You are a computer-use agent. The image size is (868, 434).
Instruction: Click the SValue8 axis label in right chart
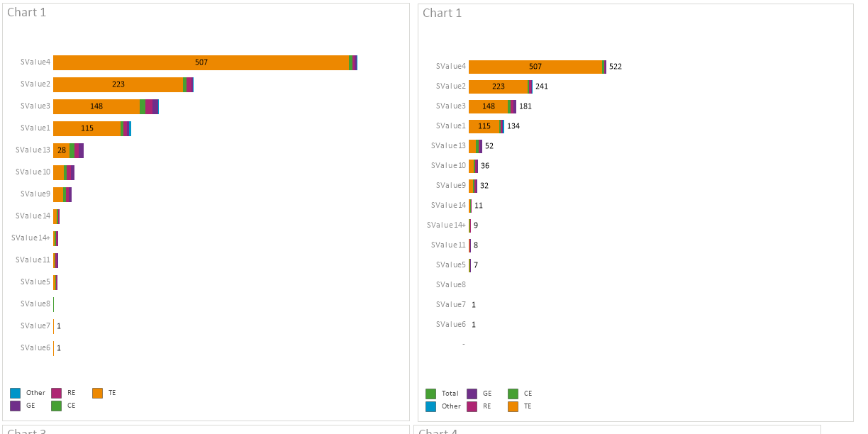tap(451, 284)
